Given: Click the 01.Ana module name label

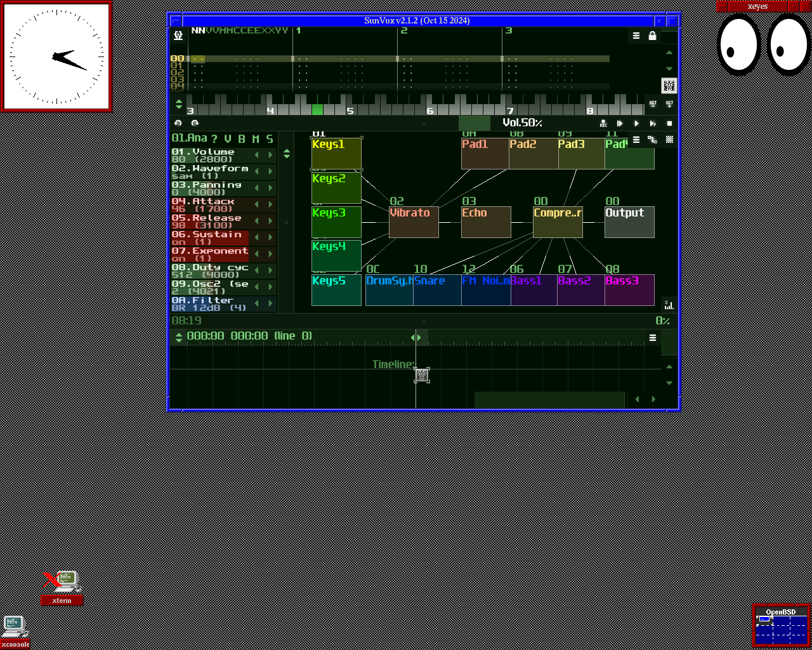Looking at the screenshot, I should (189, 138).
